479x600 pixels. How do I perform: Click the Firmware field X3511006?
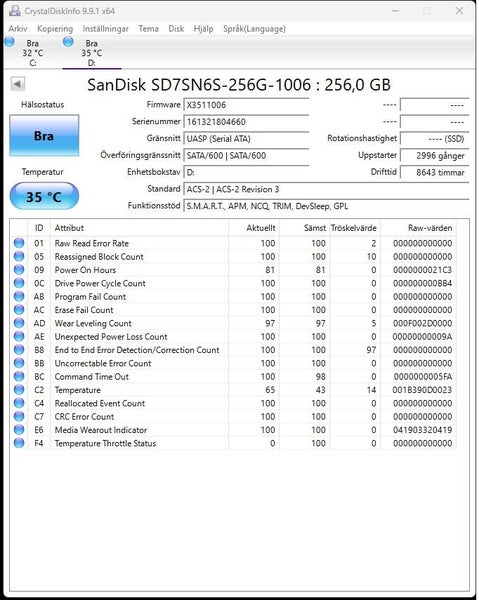pos(246,105)
